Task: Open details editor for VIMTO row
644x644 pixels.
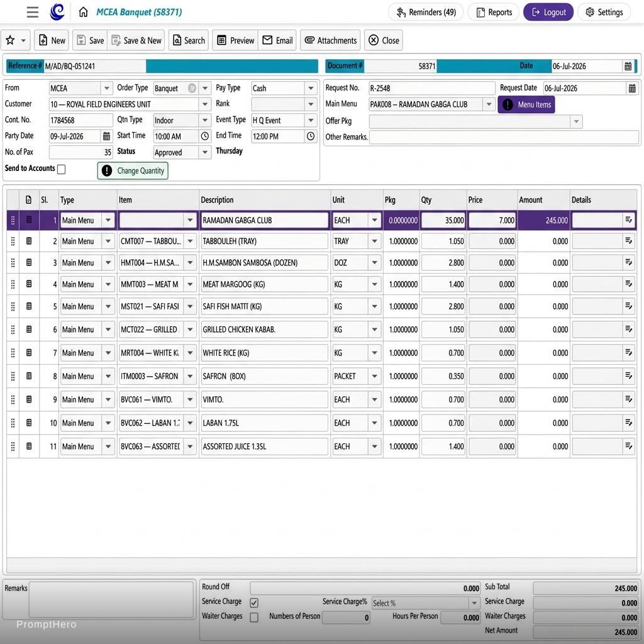Action: (628, 399)
